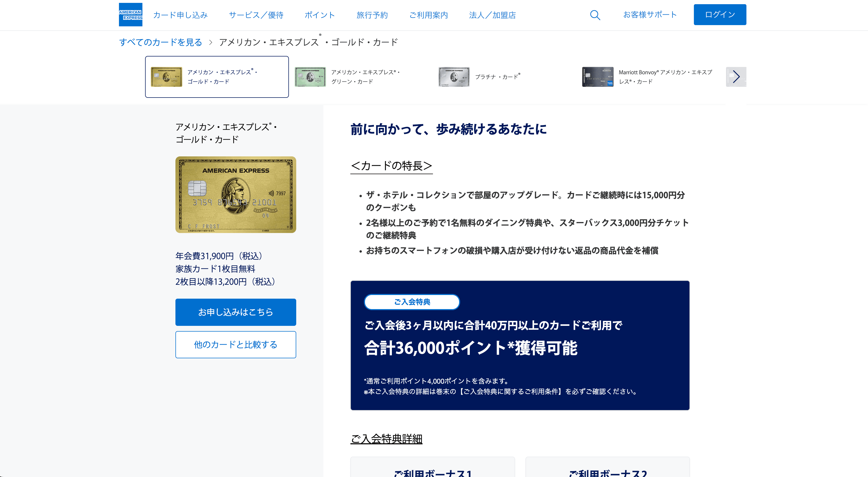Screen dimensions: 868x477
Task: Click the 年会費31,900円（税込） text
Action: 219,256
